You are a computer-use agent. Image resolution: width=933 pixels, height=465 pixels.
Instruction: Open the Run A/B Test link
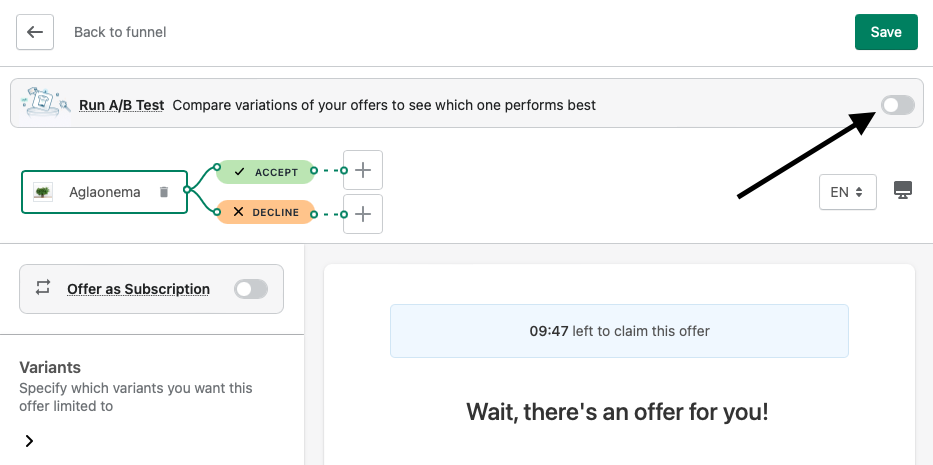click(121, 105)
